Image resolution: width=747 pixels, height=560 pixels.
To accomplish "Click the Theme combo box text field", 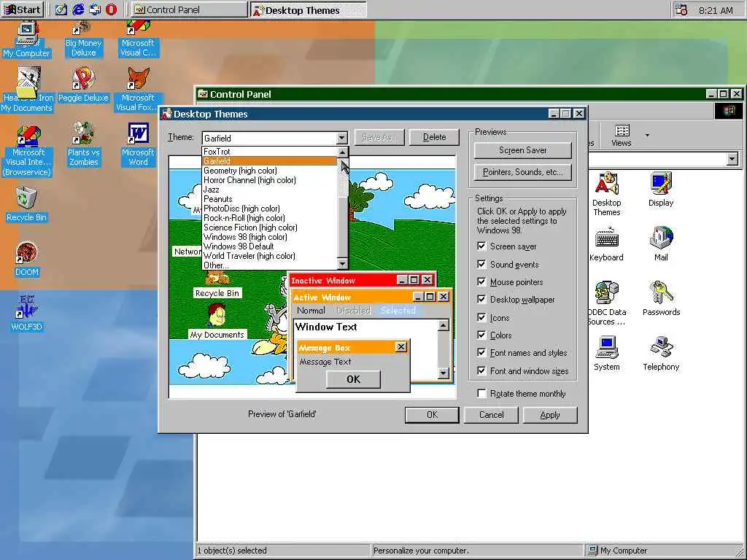I will pos(270,138).
